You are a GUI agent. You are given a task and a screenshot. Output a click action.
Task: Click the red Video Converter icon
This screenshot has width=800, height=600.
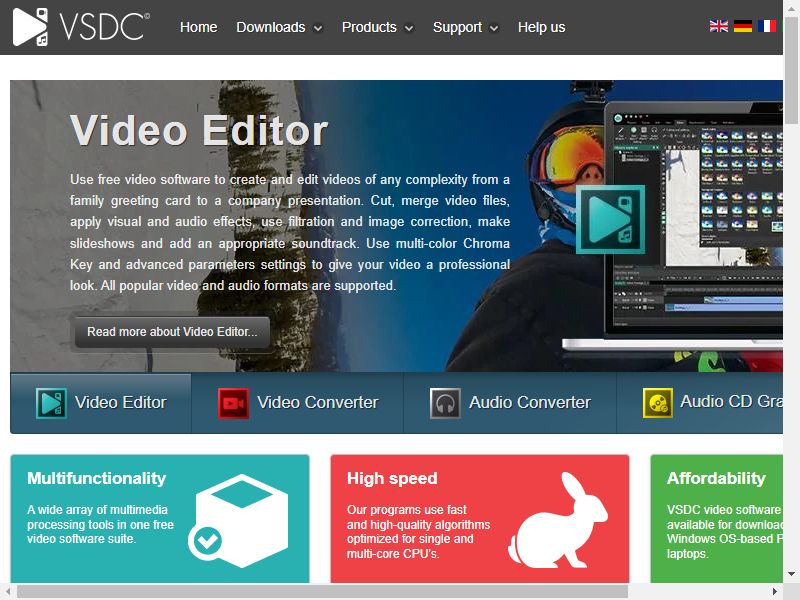(233, 403)
